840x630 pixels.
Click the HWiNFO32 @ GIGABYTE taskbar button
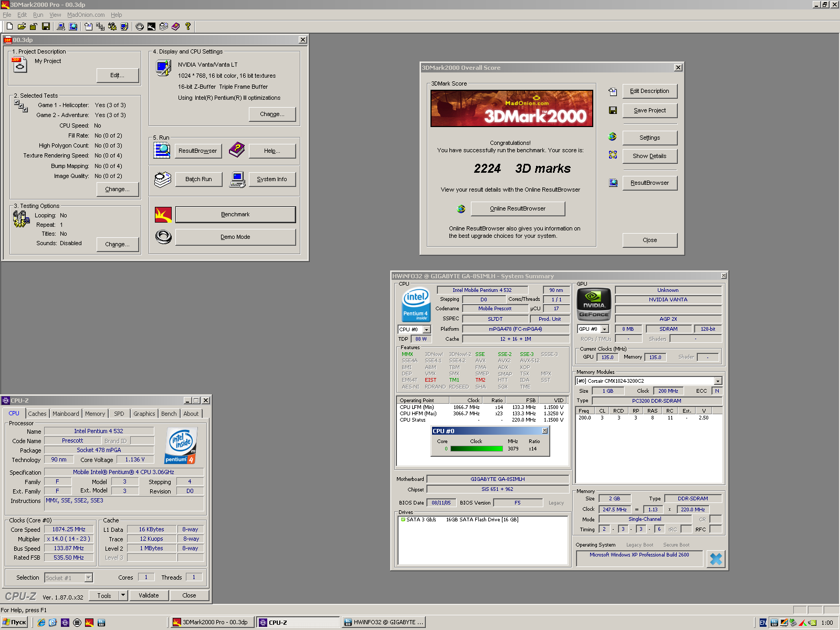(384, 623)
